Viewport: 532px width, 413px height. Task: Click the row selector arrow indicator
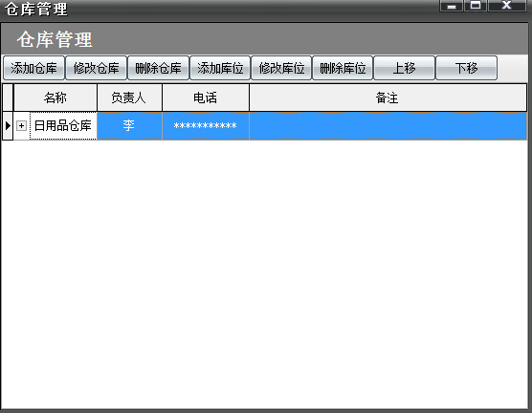8,126
